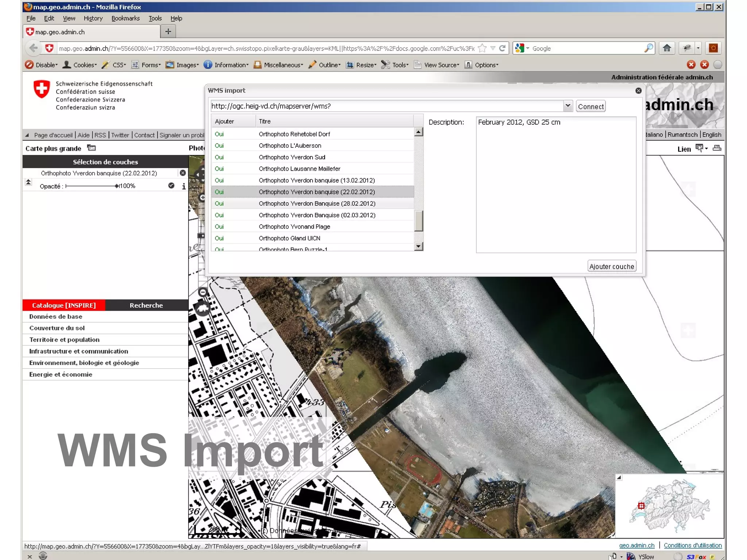The width and height of the screenshot is (747, 560).
Task: Select Orthophoto Lausanne Maillefer row
Action: tap(313, 168)
